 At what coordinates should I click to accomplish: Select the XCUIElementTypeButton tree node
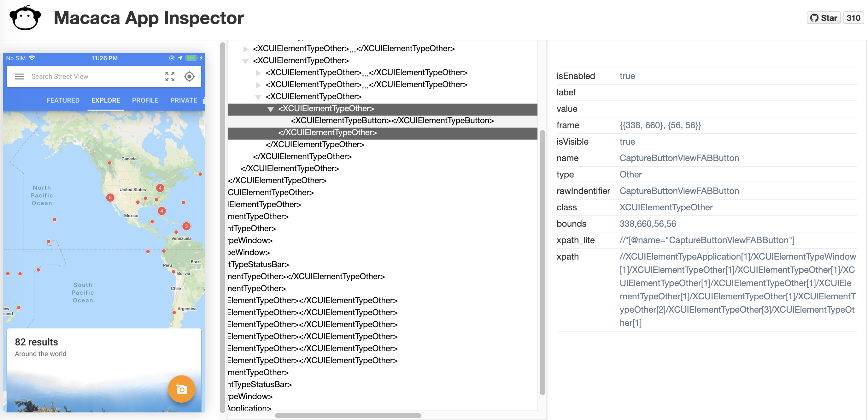(x=392, y=120)
